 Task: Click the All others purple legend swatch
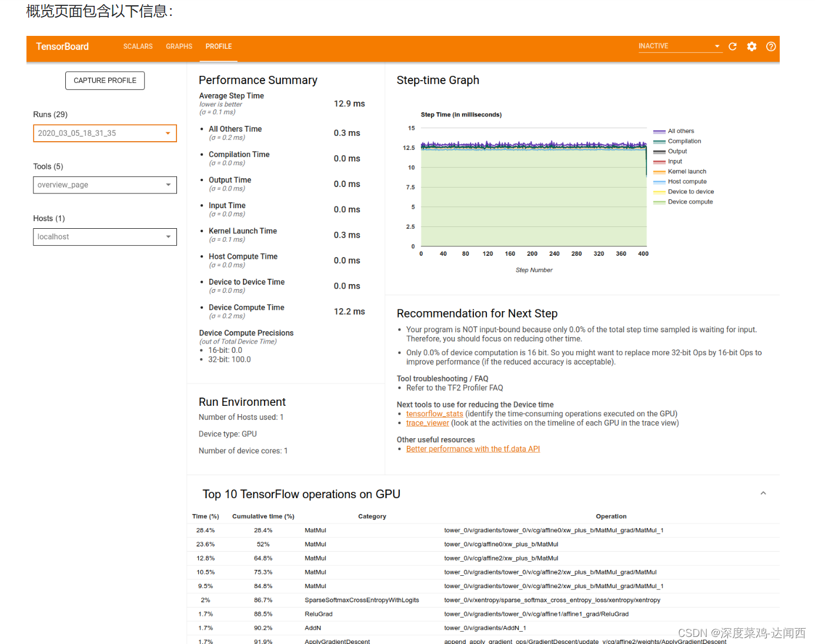[x=659, y=131]
